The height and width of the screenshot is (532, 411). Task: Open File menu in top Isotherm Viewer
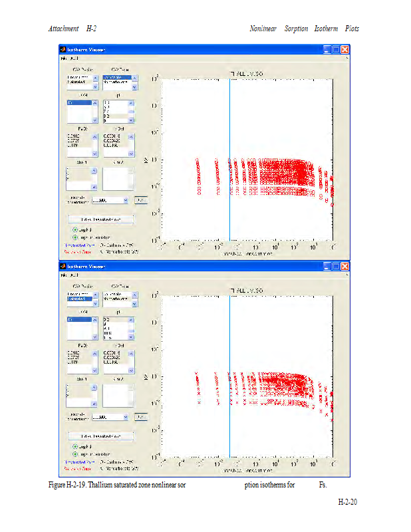point(64,59)
